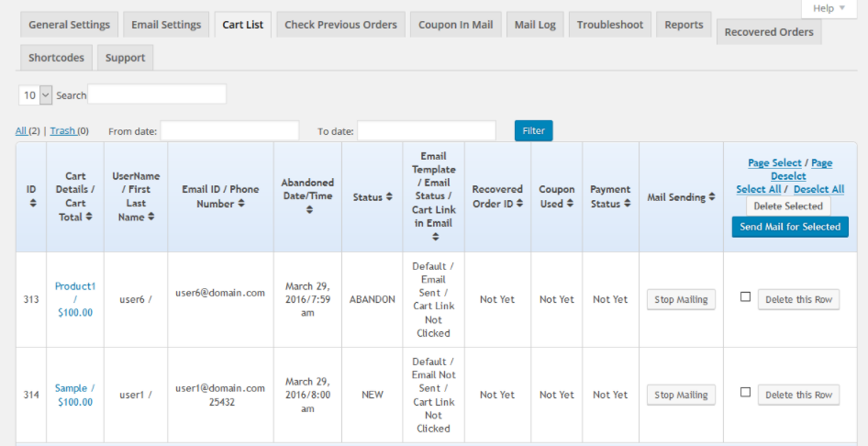Viewport: 868px width, 446px height.
Task: Select the Cart List tab
Action: (x=243, y=25)
